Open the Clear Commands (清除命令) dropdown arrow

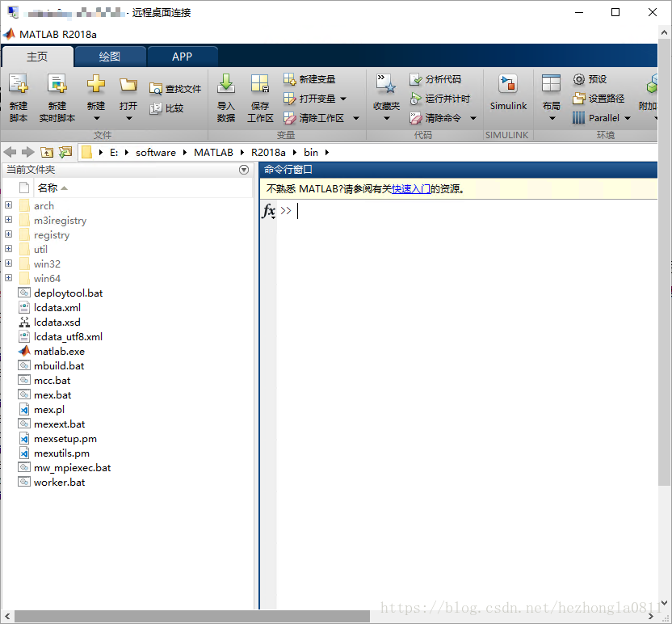473,118
